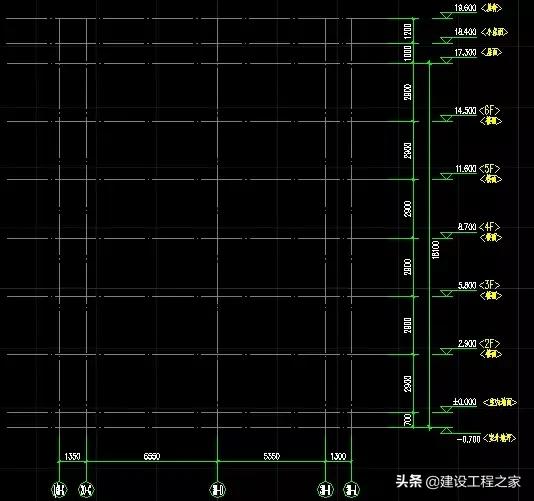Click the elevation triangle marker at ±0.000
Screen dimensions: 534x501
pyautogui.click(x=446, y=409)
